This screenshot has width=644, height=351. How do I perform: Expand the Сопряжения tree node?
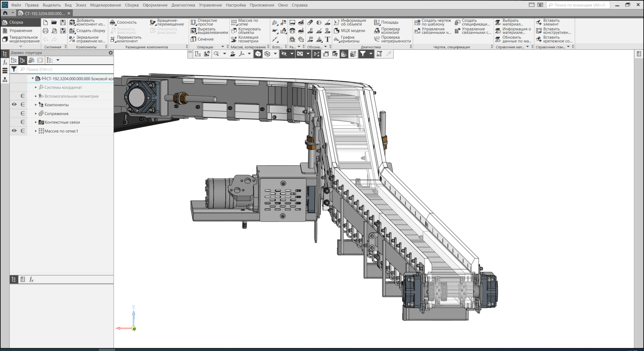[x=36, y=114]
